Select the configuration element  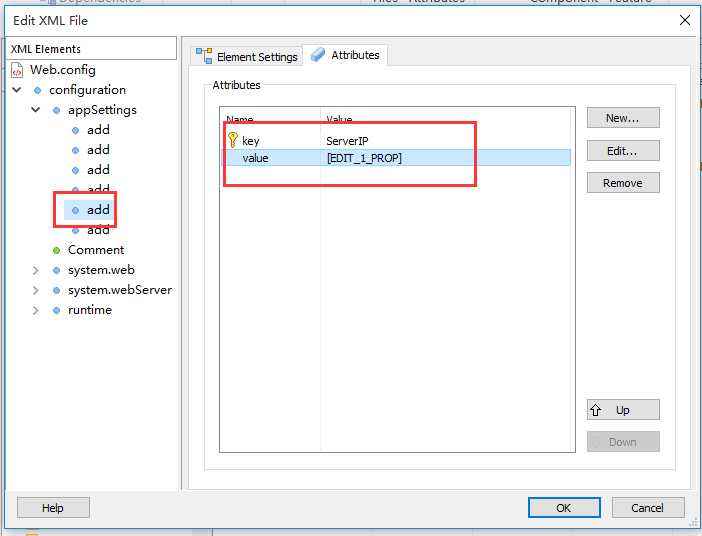pos(87,90)
